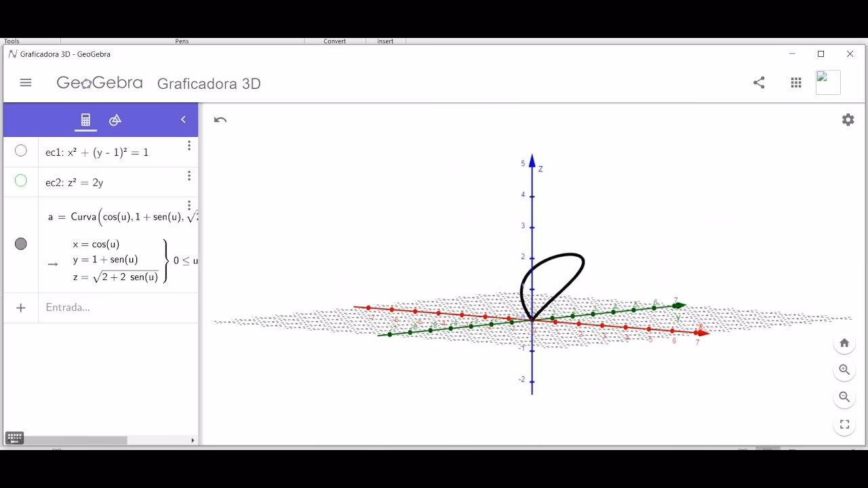
Task: Open the GeoGebra hamburger menu
Action: [x=25, y=82]
